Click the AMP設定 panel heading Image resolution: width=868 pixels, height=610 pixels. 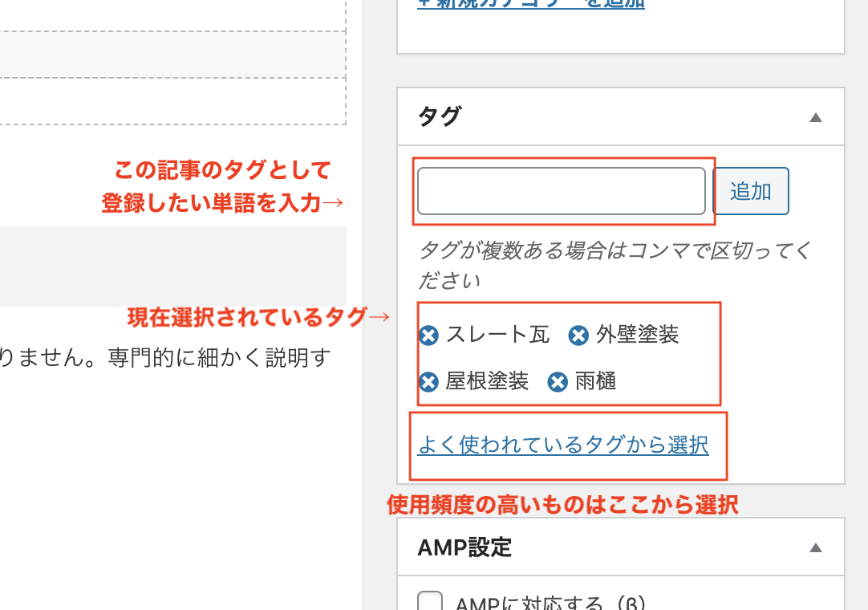[464, 547]
